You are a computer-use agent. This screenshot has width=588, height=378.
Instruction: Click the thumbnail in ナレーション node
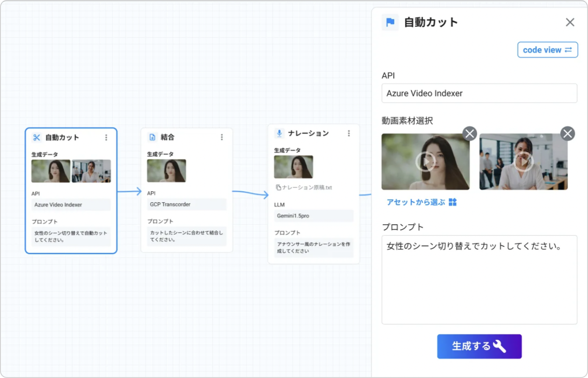click(x=294, y=167)
